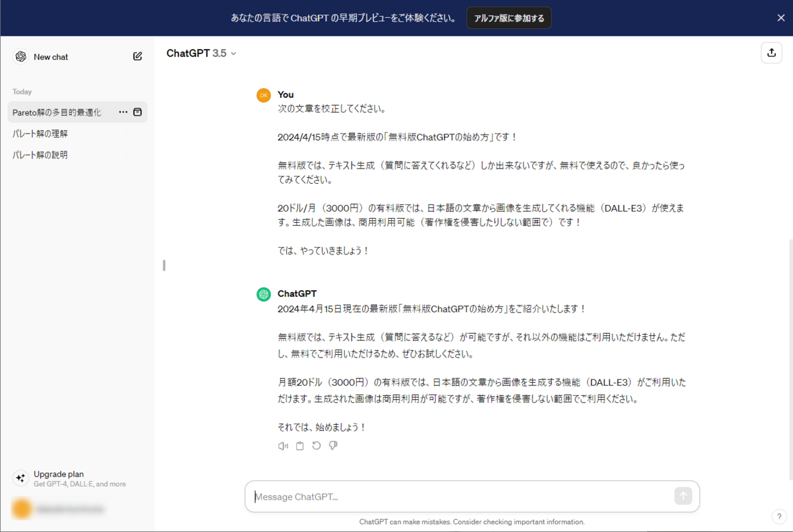Regenerate the ChatGPT response
The image size is (793, 532).
[317, 446]
